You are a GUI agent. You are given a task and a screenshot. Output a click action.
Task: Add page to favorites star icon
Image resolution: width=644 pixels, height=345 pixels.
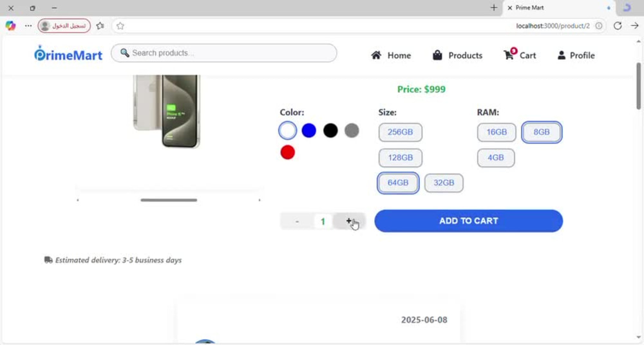120,26
